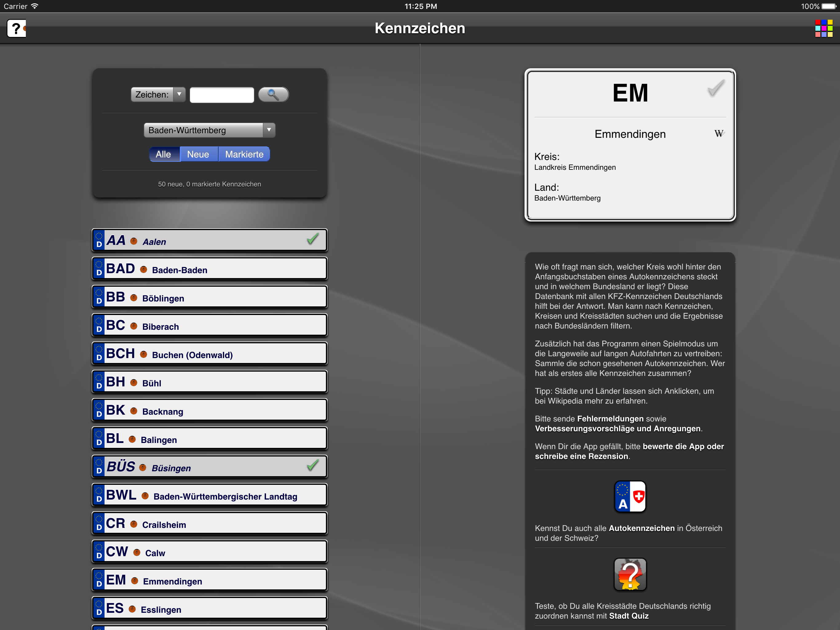Viewport: 840px width, 630px height.
Task: Open the help question mark icon
Action: point(16,29)
